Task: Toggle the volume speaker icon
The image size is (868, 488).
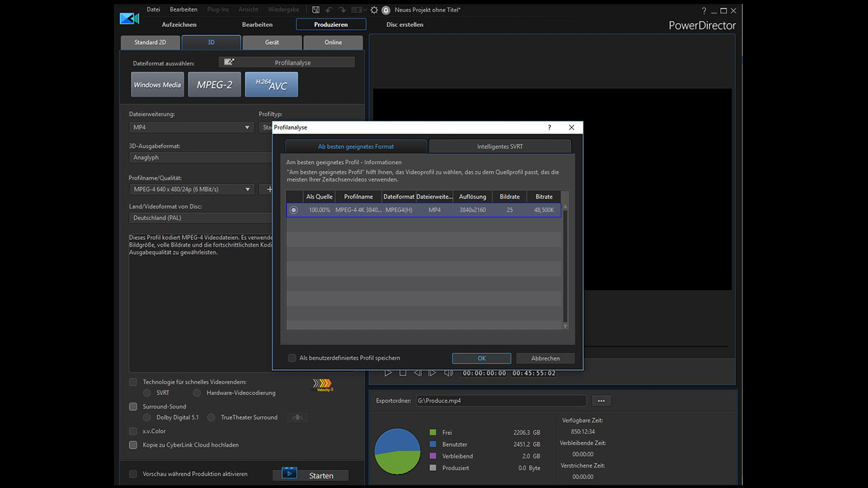Action: click(448, 373)
